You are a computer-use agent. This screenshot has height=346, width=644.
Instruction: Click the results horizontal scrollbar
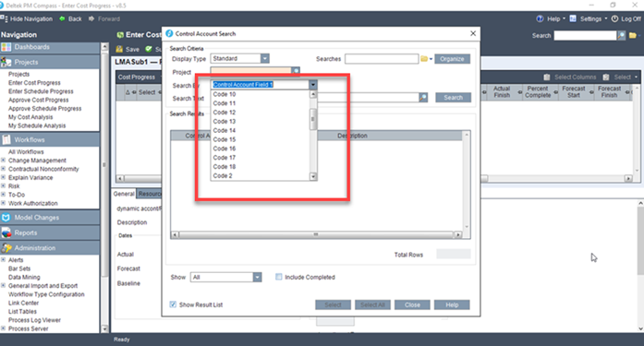[316, 234]
